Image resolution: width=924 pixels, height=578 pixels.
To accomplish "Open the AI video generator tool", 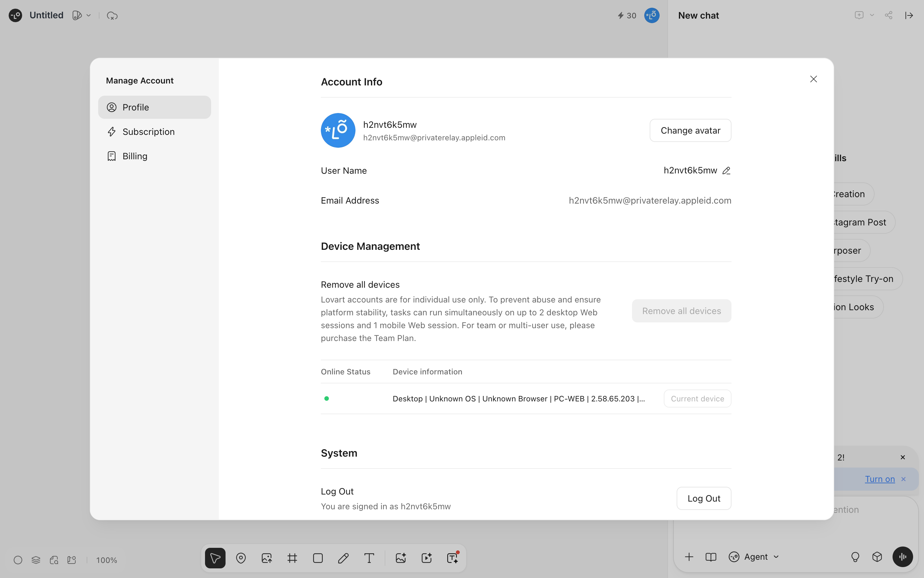I will [426, 558].
